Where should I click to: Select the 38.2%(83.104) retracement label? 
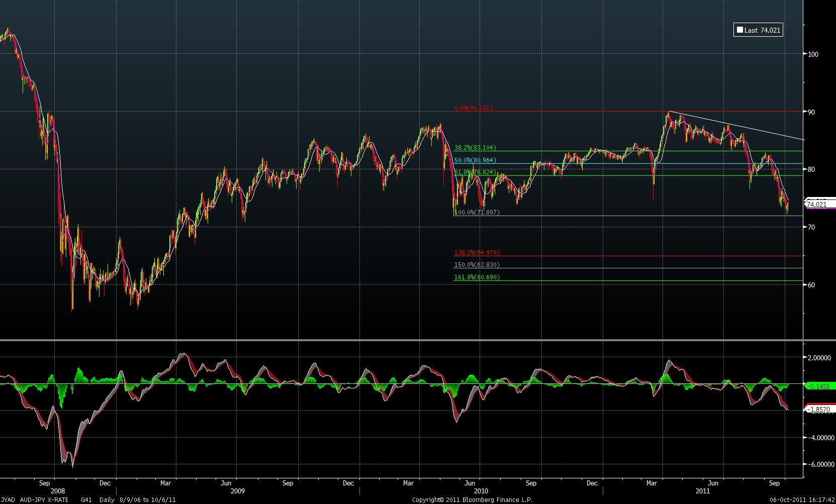475,148
